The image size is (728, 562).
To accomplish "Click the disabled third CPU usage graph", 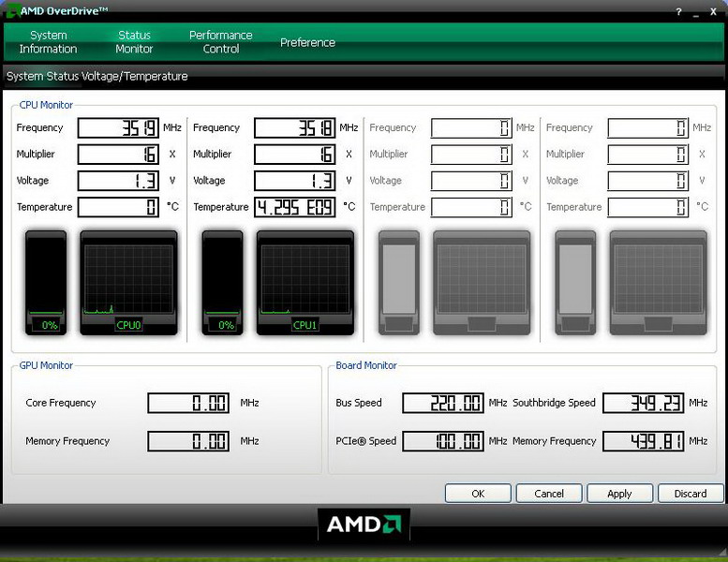I will click(x=482, y=283).
